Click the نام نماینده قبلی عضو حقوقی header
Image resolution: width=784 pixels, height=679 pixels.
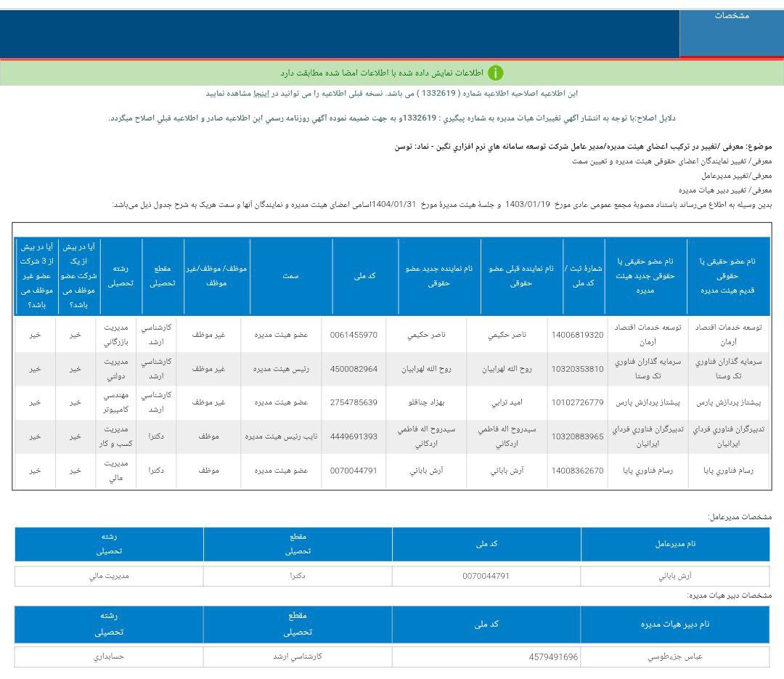pos(521,276)
